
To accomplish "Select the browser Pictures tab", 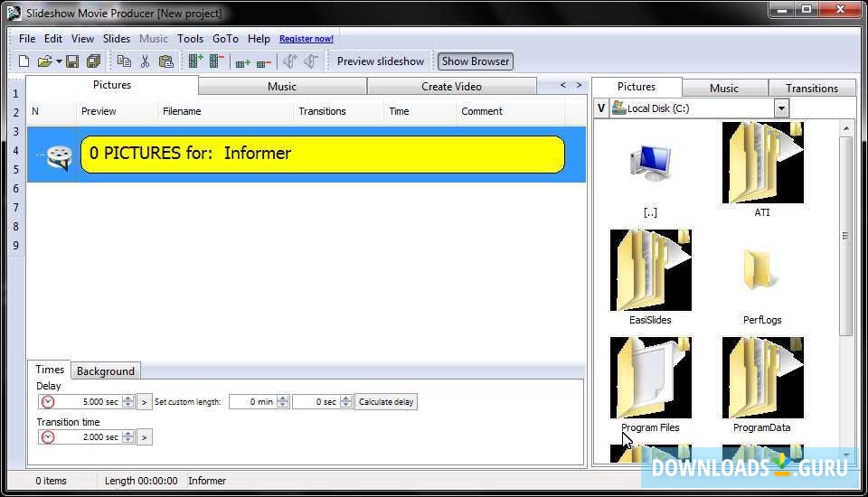I will coord(637,87).
